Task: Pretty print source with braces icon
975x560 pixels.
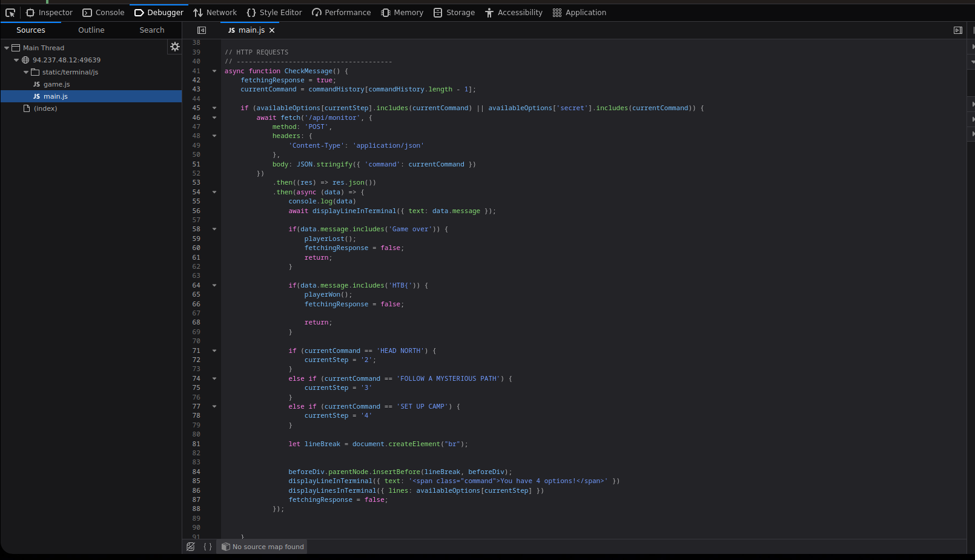Action: [208, 547]
